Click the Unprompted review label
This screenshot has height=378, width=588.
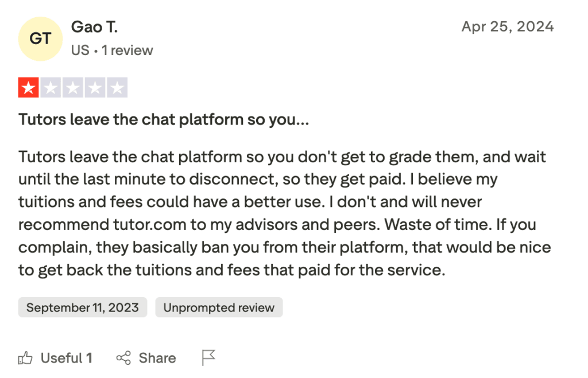(x=219, y=307)
